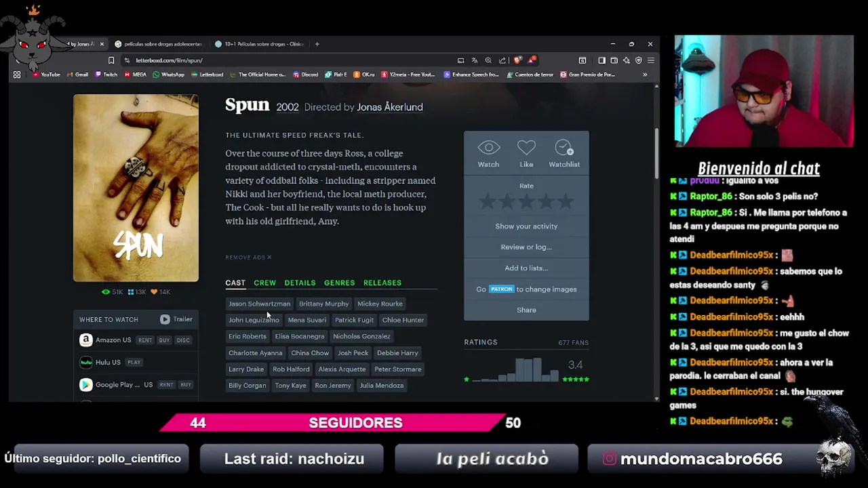This screenshot has height=488, width=868.
Task: Set rating using the five-star rate control
Action: 526,201
